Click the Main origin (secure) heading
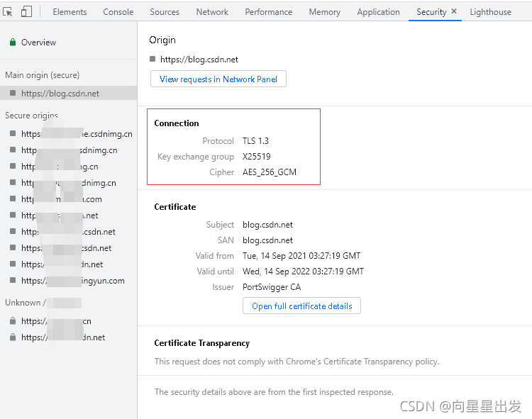The height and width of the screenshot is (419, 532). coord(43,75)
